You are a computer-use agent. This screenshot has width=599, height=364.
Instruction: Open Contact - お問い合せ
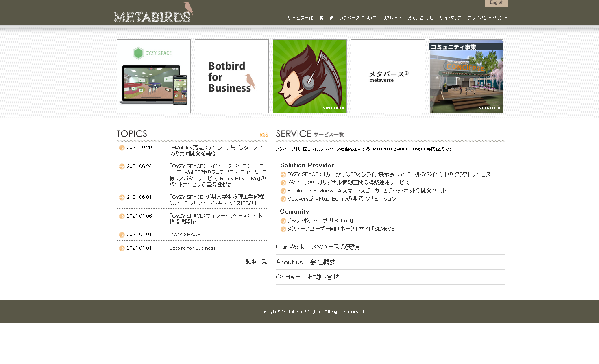click(x=307, y=277)
